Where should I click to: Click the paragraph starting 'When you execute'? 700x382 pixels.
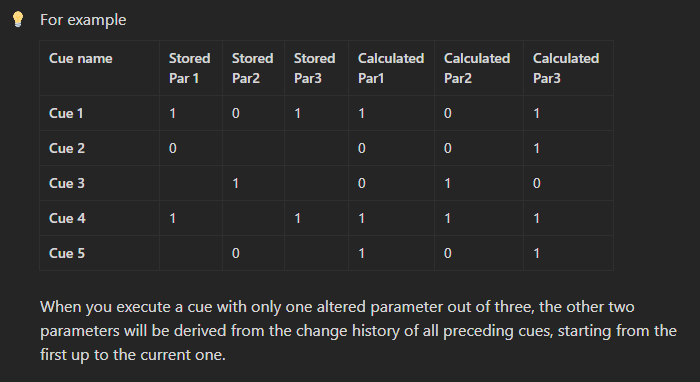(358, 331)
